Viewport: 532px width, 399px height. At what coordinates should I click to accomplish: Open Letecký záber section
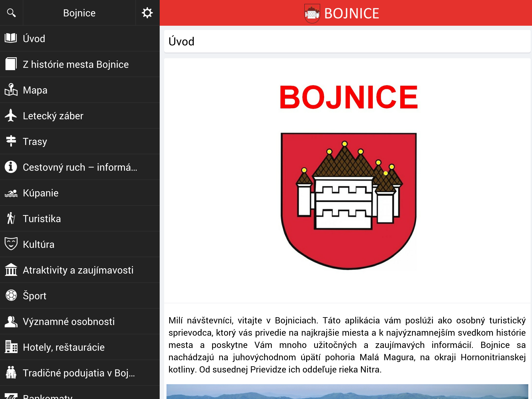[x=80, y=116]
